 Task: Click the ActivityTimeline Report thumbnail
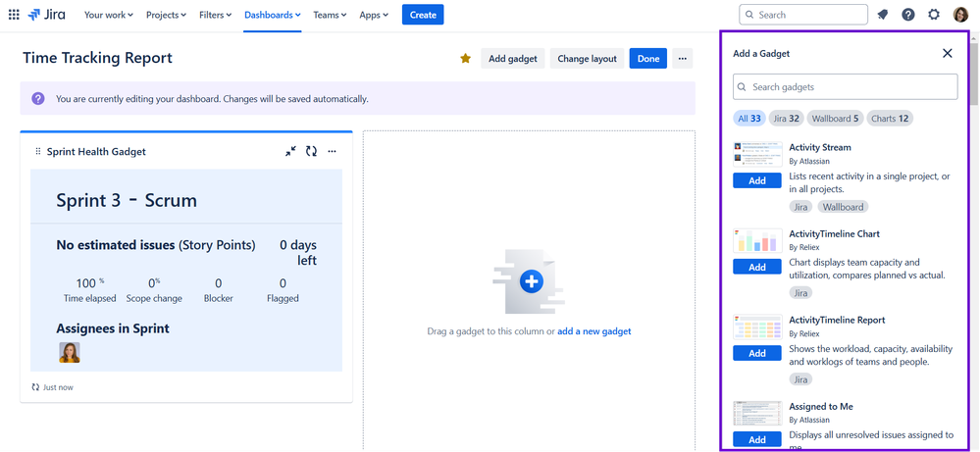tap(757, 326)
